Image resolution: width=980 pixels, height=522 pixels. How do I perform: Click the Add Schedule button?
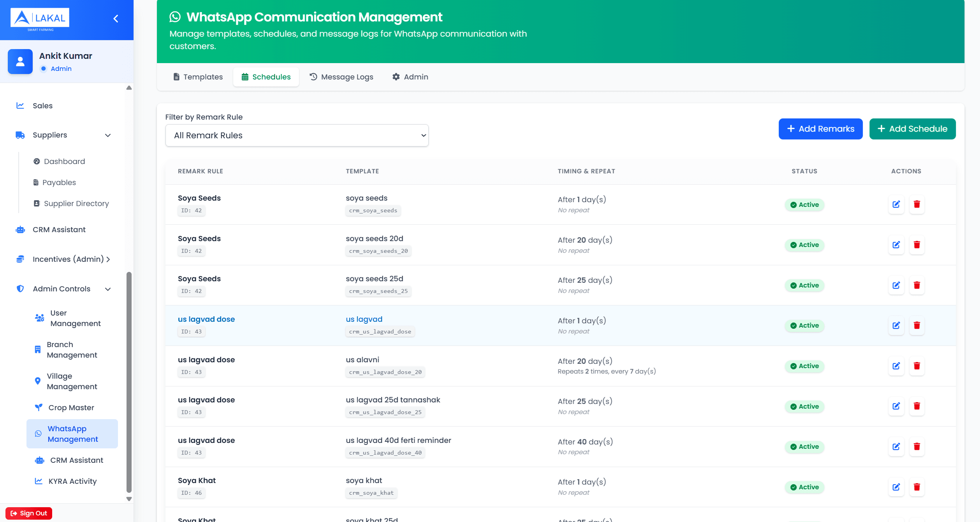[x=912, y=129]
